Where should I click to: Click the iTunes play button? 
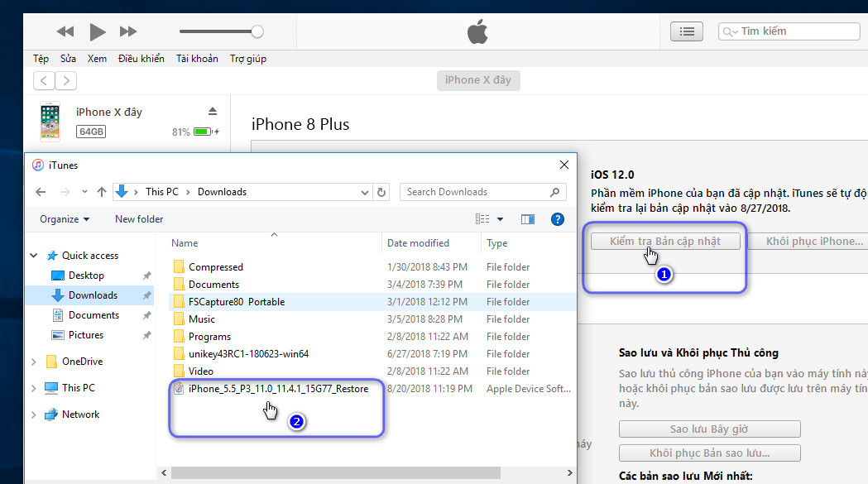98,31
